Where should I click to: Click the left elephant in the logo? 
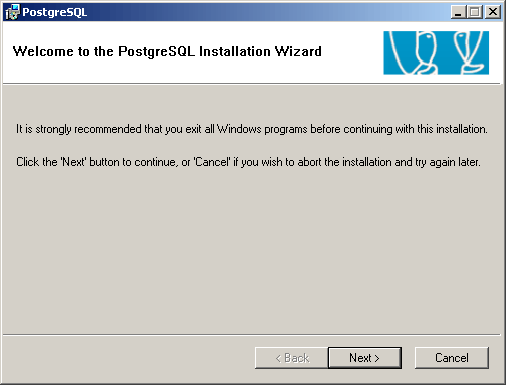tap(413, 53)
